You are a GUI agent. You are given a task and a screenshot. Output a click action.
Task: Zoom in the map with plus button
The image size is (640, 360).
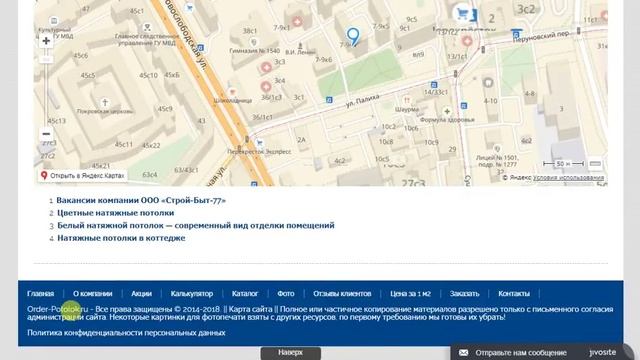46,41
